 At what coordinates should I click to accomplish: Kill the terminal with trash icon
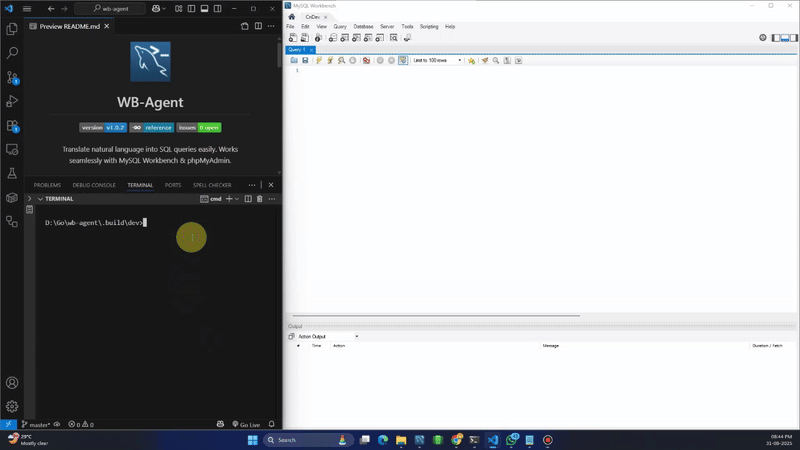click(x=260, y=199)
